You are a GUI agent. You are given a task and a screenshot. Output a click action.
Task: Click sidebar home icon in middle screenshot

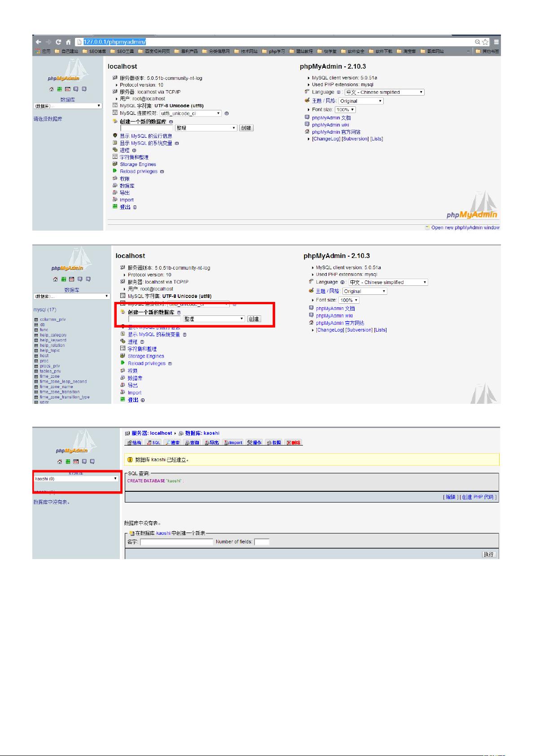pos(56,279)
